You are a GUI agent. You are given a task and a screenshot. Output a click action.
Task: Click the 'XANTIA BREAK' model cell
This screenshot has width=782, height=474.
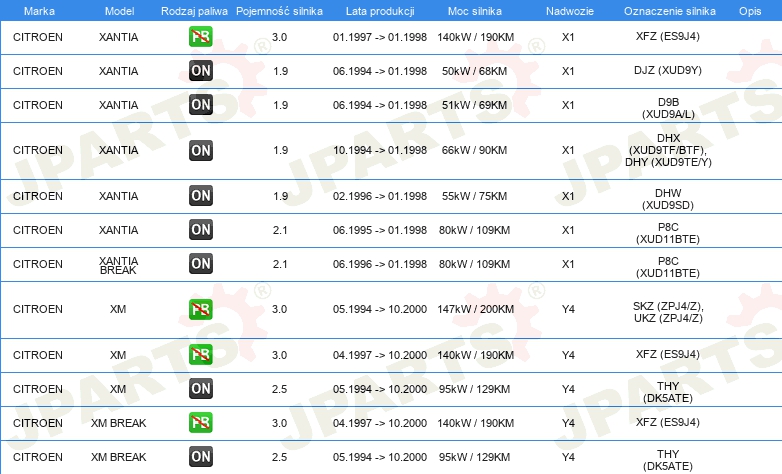coord(118,265)
